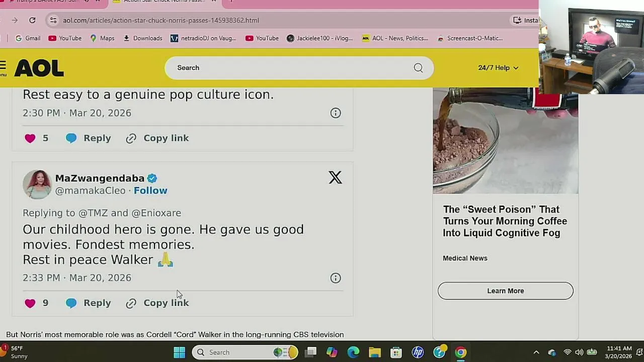
Task: Expand the 24/7 Help dropdown
Action: 498,68
